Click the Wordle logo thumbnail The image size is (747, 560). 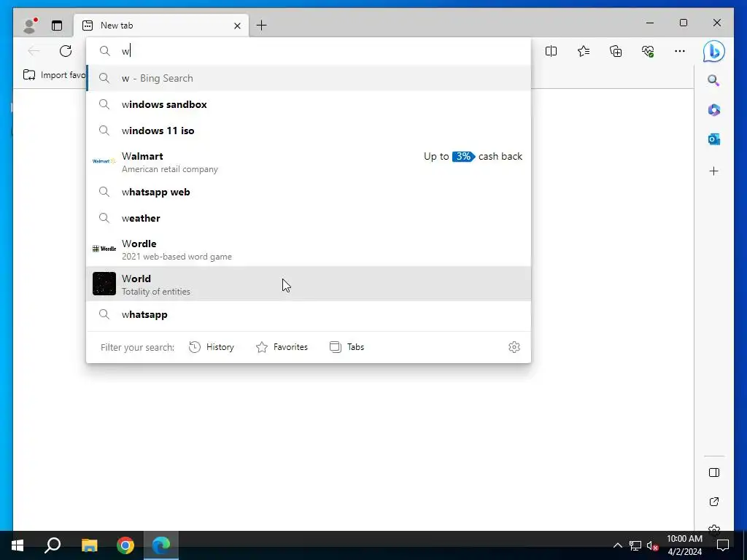click(x=104, y=249)
